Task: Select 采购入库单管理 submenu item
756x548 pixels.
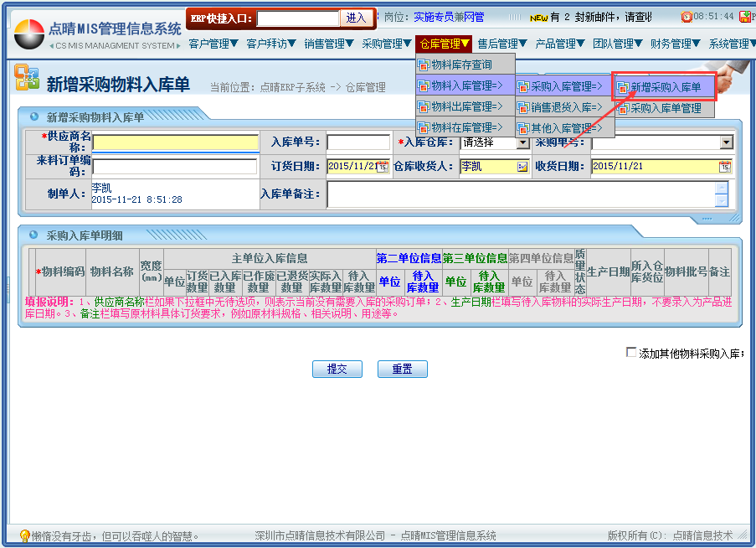Action: [666, 109]
